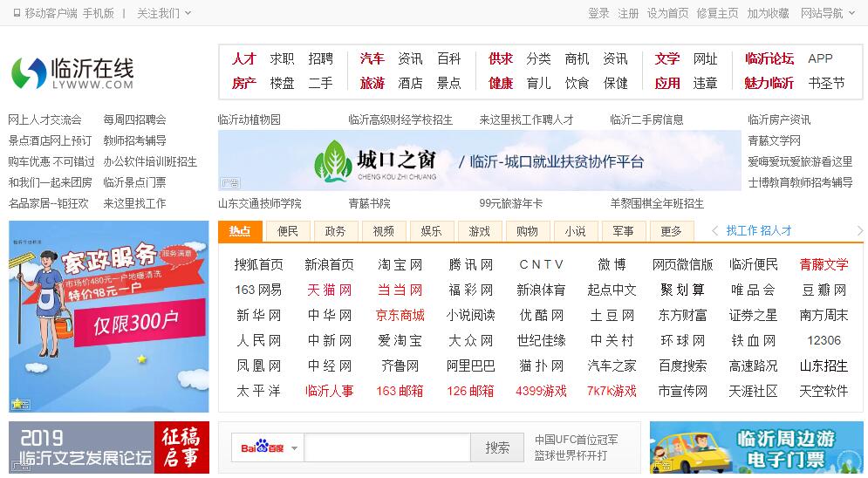
Task: Open 搜狐首页 site link
Action: 258,265
